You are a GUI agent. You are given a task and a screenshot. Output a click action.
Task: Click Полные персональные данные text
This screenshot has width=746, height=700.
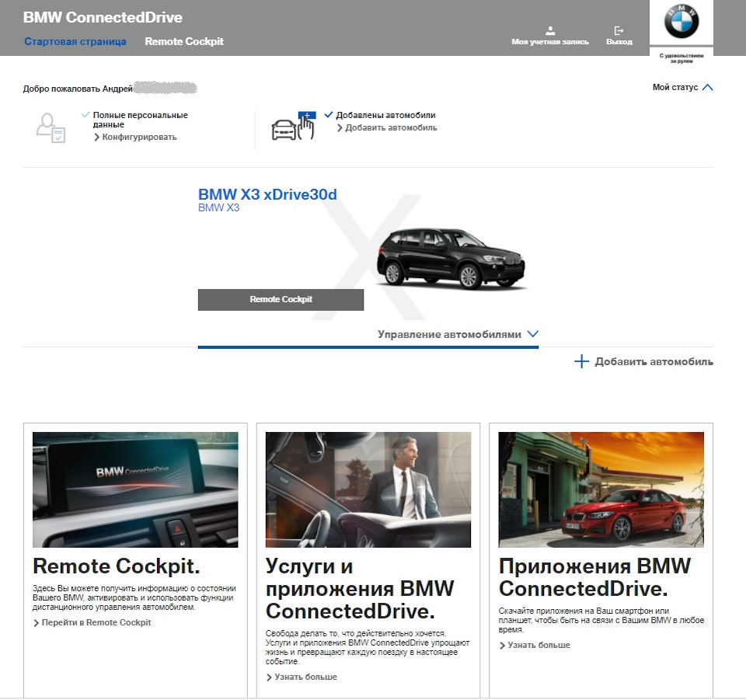click(x=141, y=120)
